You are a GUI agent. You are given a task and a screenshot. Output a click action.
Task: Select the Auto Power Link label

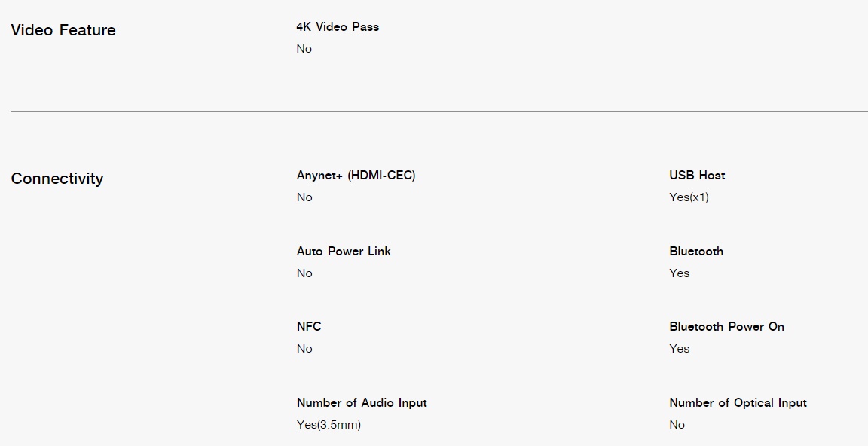[x=344, y=251]
